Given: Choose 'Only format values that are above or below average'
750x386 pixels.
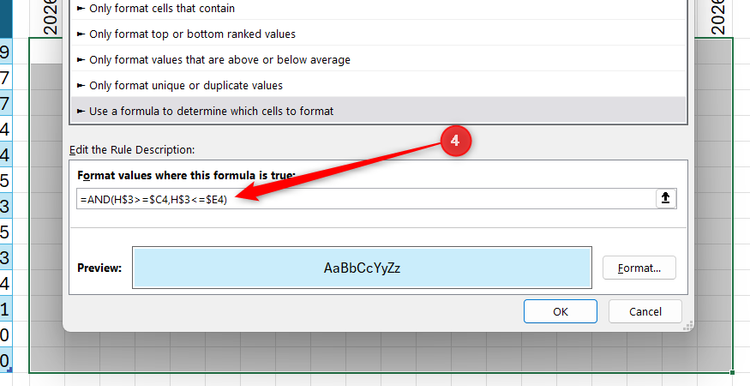Looking at the screenshot, I should coord(378,60).
